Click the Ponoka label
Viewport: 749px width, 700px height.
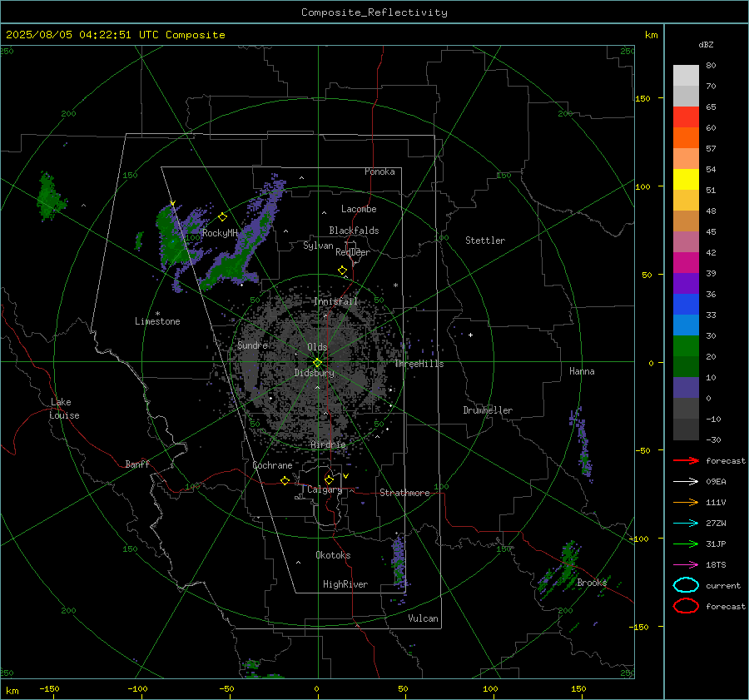pos(379,171)
